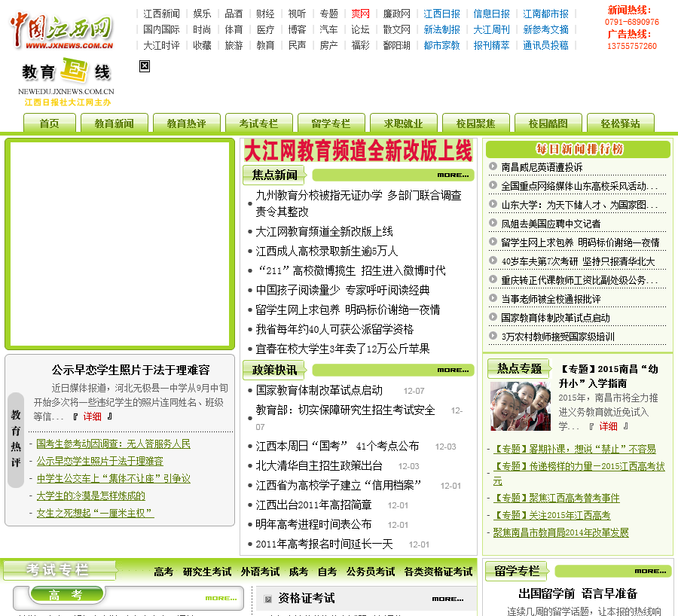The image size is (678, 616).
Task: Open news 中国孩子阅读量少 专家呼吁阅读经典
Action: (343, 290)
